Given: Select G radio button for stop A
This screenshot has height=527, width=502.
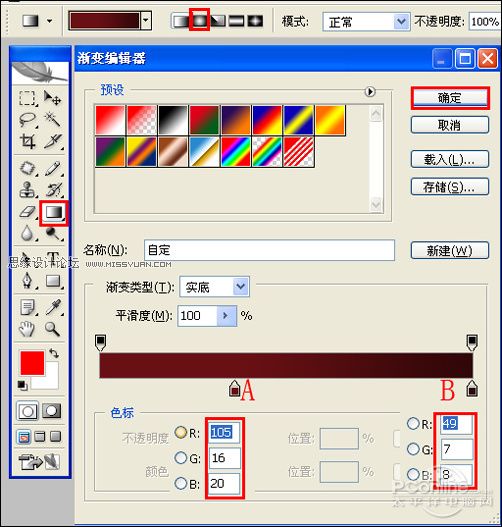Looking at the screenshot, I should point(181,457).
